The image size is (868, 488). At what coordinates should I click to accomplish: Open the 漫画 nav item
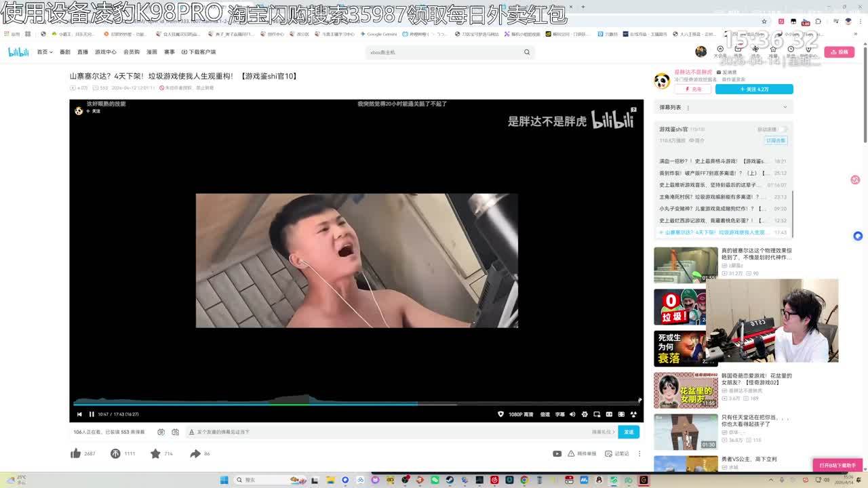(152, 52)
